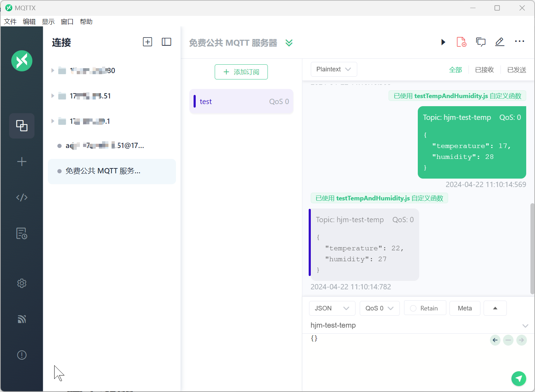Open the new window icon in header
535x392 pixels.
coord(481,42)
